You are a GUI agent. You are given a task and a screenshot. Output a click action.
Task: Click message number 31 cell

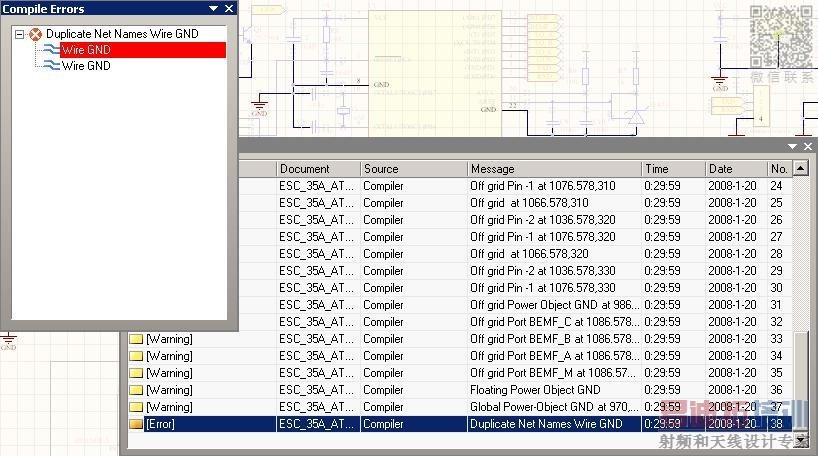click(776, 305)
